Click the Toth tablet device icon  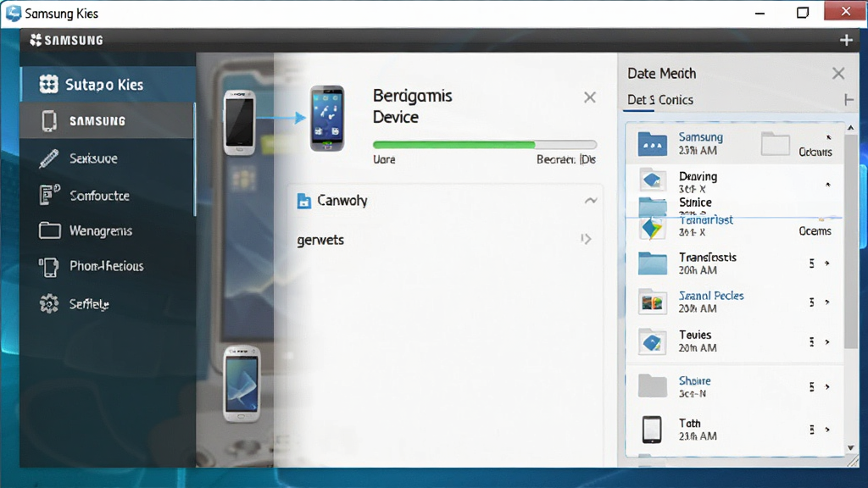(652, 430)
